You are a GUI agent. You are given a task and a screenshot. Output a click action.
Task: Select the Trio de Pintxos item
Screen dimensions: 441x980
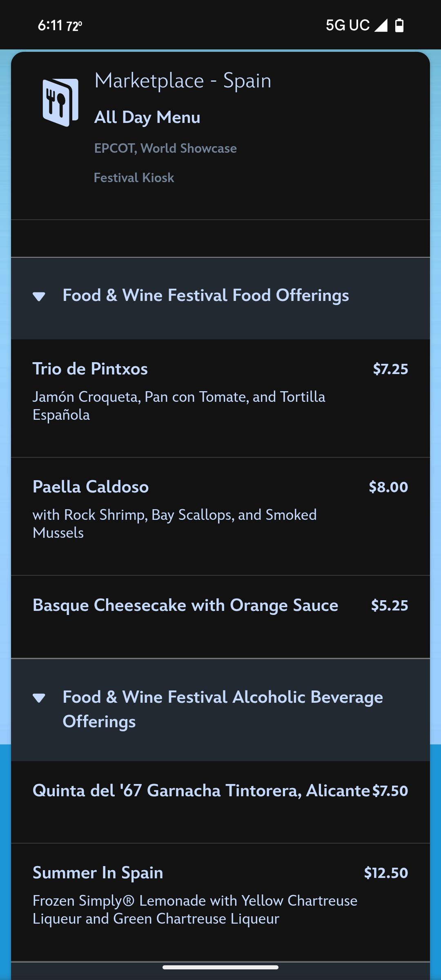(x=220, y=398)
